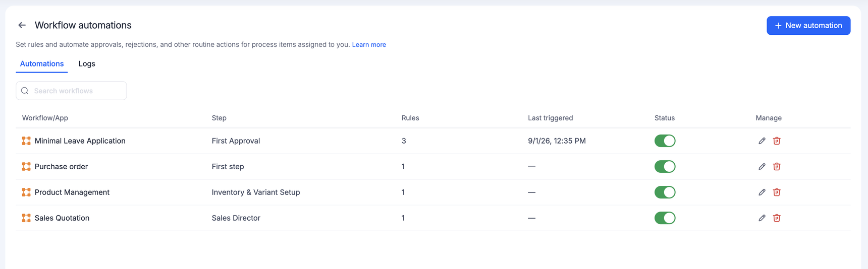The image size is (868, 269).
Task: Edit the Minimal Leave Application automation
Action: 762,141
